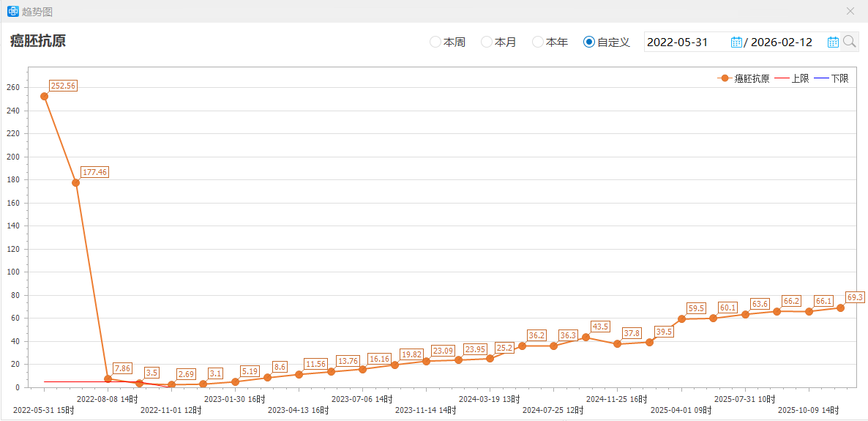Click the end date field 2026-02-12
The height and width of the screenshot is (421, 868).
click(x=782, y=42)
